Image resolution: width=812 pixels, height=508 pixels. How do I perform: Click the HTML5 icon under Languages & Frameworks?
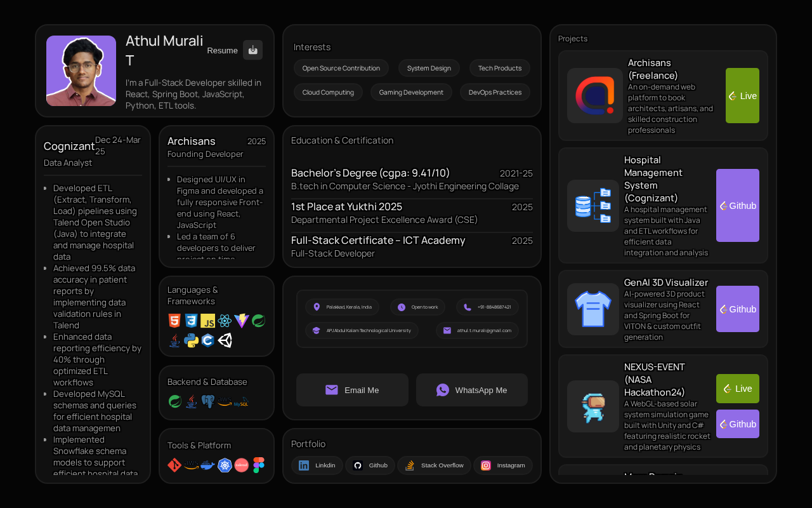[174, 321]
